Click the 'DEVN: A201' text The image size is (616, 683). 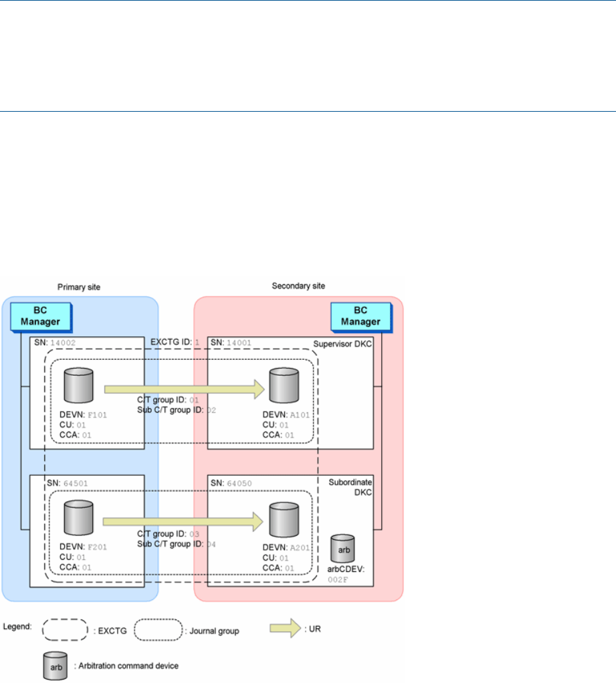coord(286,547)
